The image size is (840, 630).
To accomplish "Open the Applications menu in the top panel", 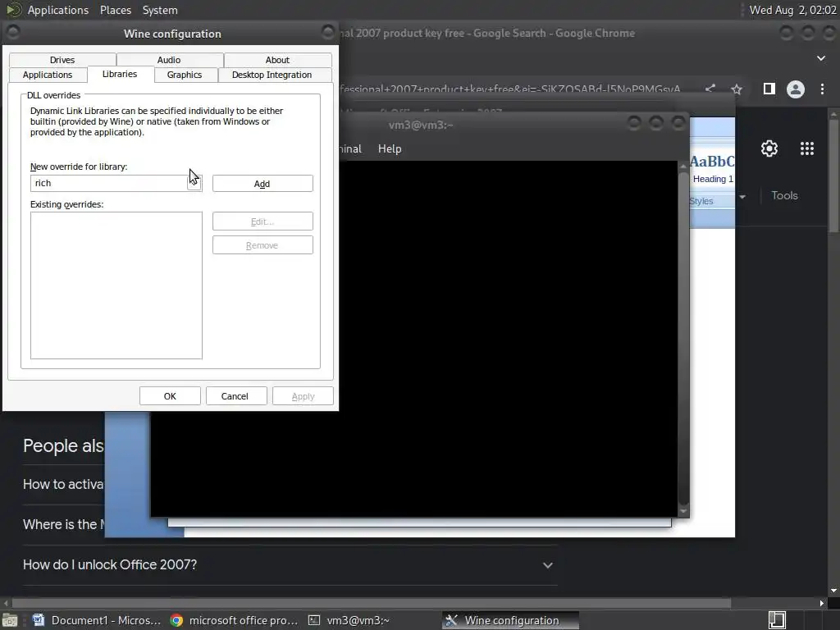I will point(58,10).
